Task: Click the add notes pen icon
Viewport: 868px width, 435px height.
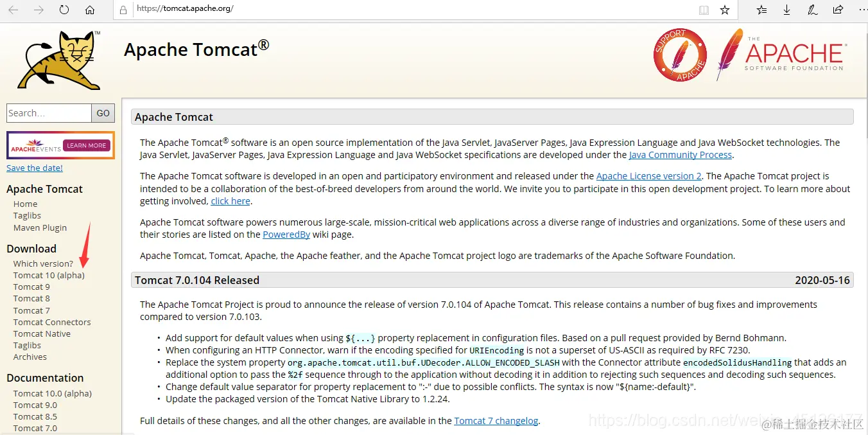Action: 812,10
